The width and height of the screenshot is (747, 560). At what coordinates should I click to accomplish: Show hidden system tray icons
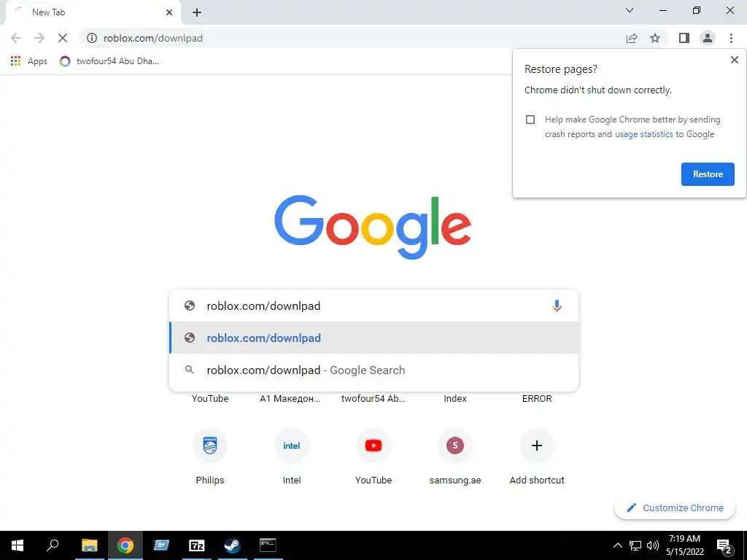click(x=617, y=545)
